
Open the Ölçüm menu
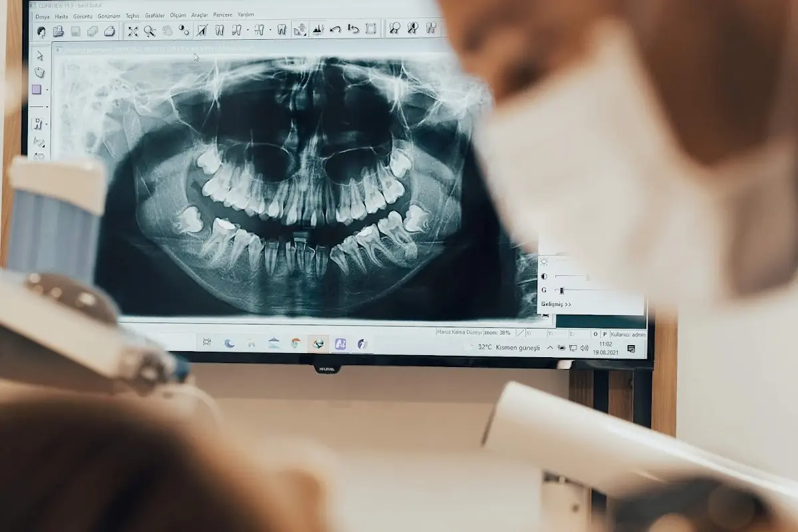tap(178, 15)
